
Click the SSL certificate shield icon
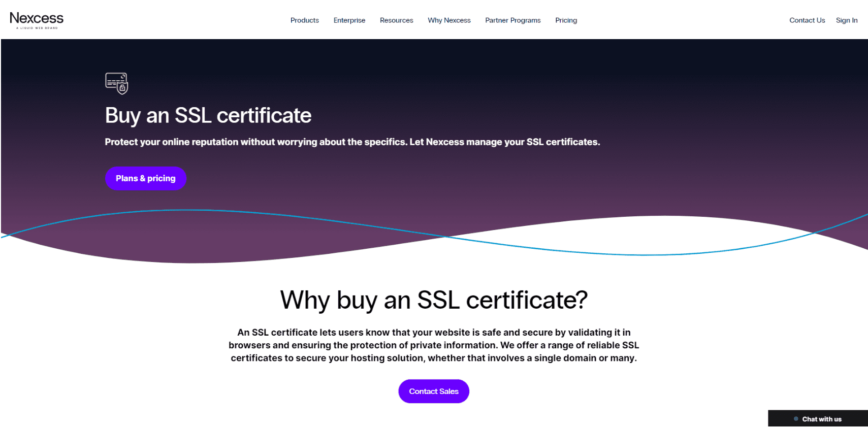click(117, 83)
